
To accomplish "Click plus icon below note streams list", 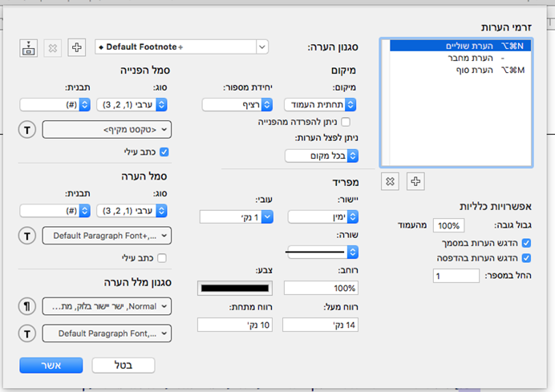I will (x=415, y=181).
